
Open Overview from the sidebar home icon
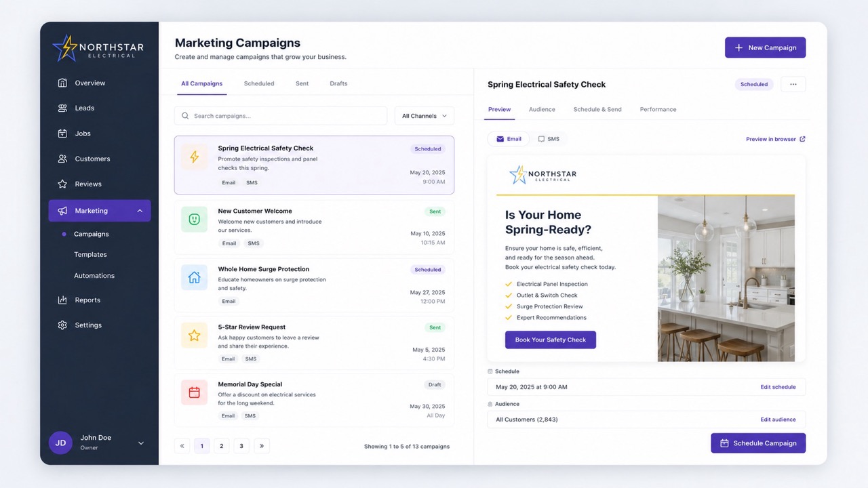[62, 83]
